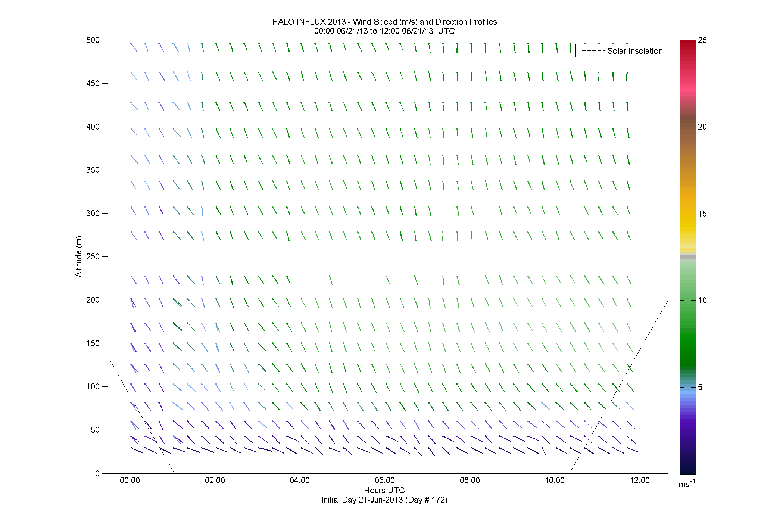Click the '250' altitude tick label
Viewport: 783px width, 532px height.
93,257
